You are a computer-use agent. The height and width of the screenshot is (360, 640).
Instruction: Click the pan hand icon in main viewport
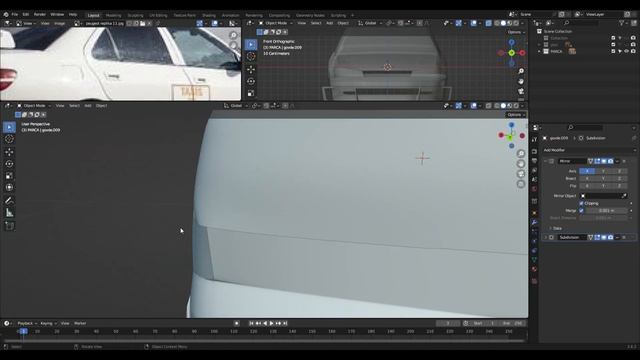point(521,164)
